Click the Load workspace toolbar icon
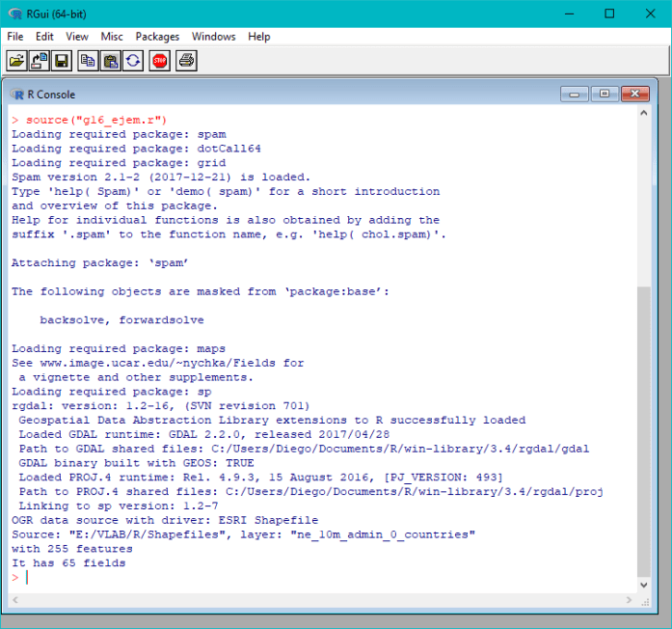672x629 pixels. (39, 61)
